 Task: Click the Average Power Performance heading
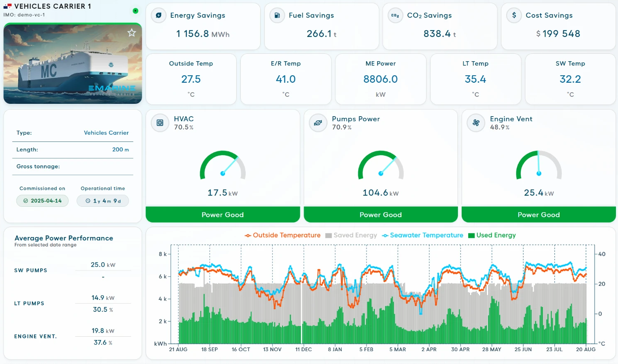click(64, 238)
